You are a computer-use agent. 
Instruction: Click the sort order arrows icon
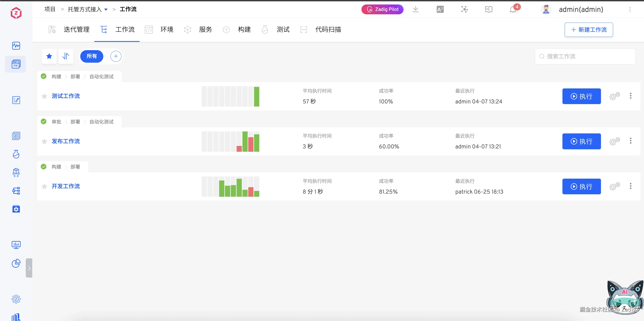coord(66,56)
